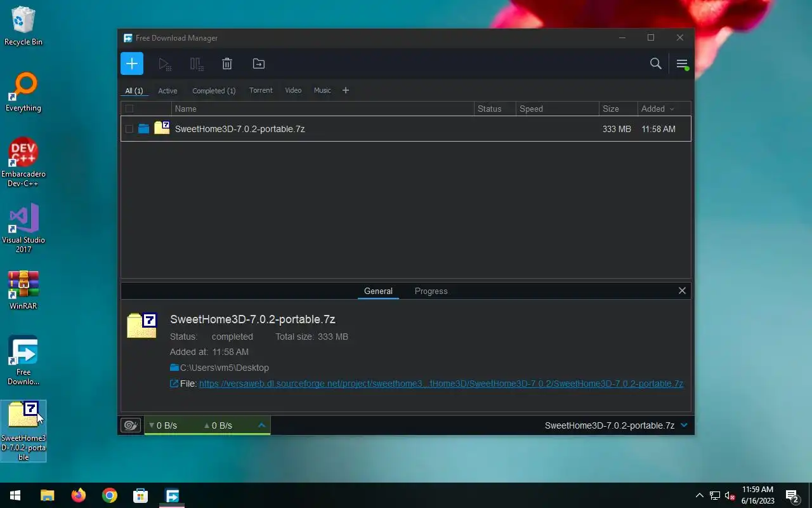Select SweetHome3D-7.0.2-portable.7z name in list

[240, 129]
